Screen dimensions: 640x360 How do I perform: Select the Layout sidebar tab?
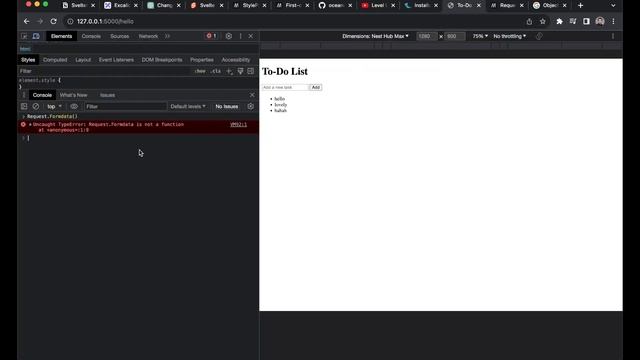click(x=83, y=60)
